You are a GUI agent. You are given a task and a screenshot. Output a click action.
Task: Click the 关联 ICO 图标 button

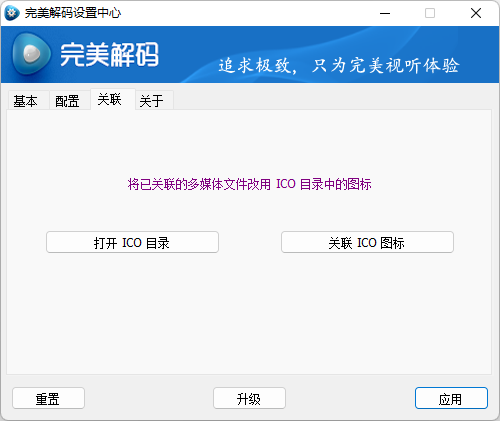tap(367, 242)
